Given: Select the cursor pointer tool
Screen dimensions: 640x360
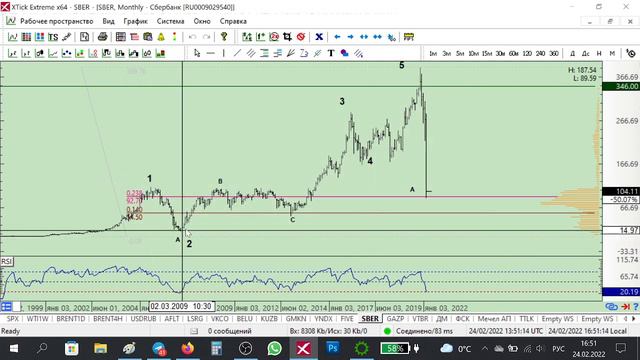Looking at the screenshot, I should [x=197, y=53].
